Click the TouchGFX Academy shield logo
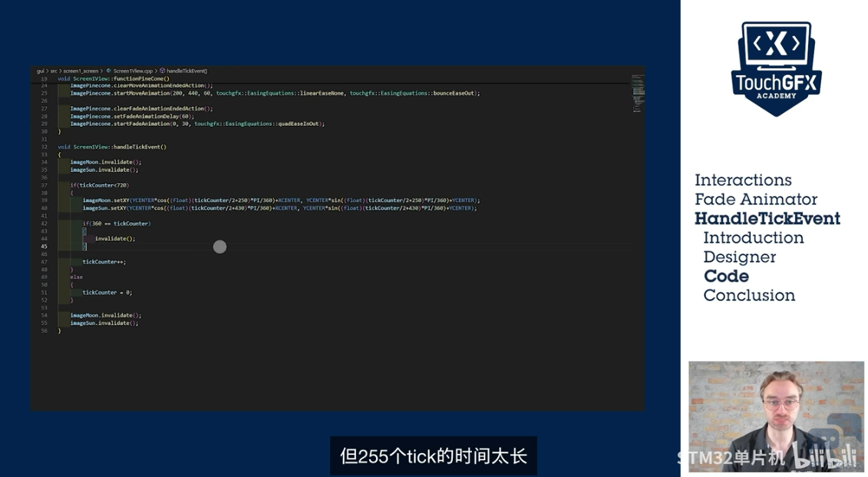 tap(776, 69)
